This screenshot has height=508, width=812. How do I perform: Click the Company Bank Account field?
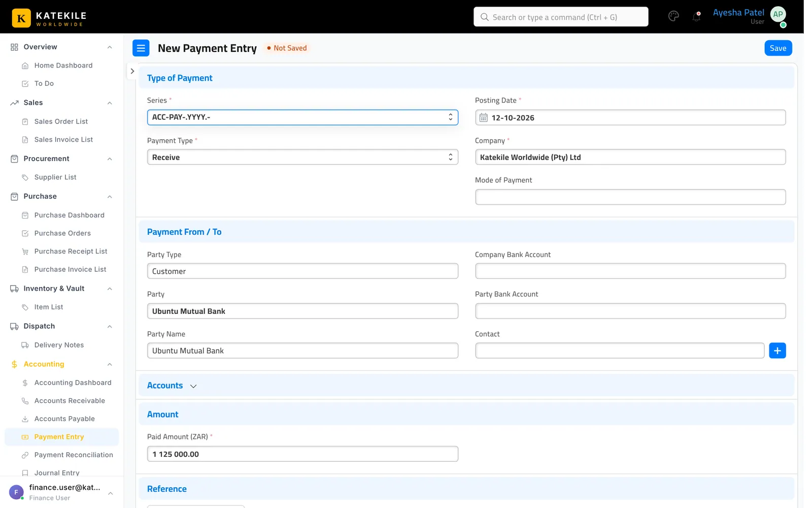pos(630,271)
